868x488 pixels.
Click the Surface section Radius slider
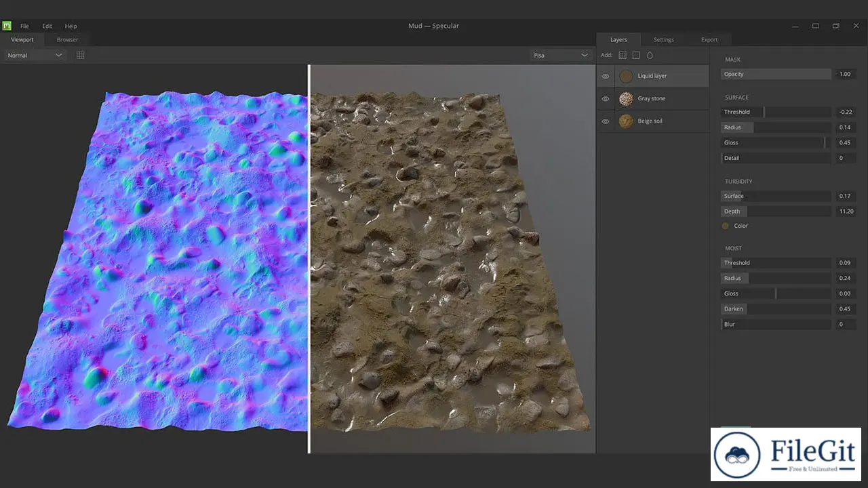(x=776, y=127)
